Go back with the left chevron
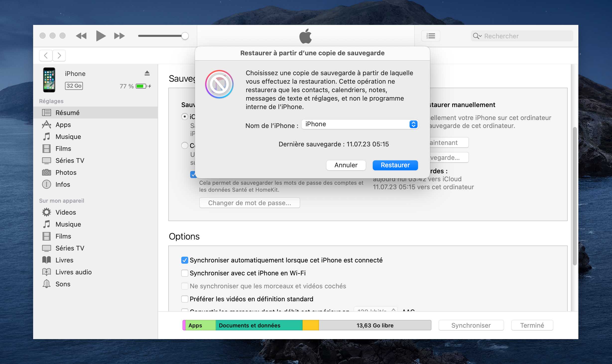The height and width of the screenshot is (364, 612). (46, 55)
